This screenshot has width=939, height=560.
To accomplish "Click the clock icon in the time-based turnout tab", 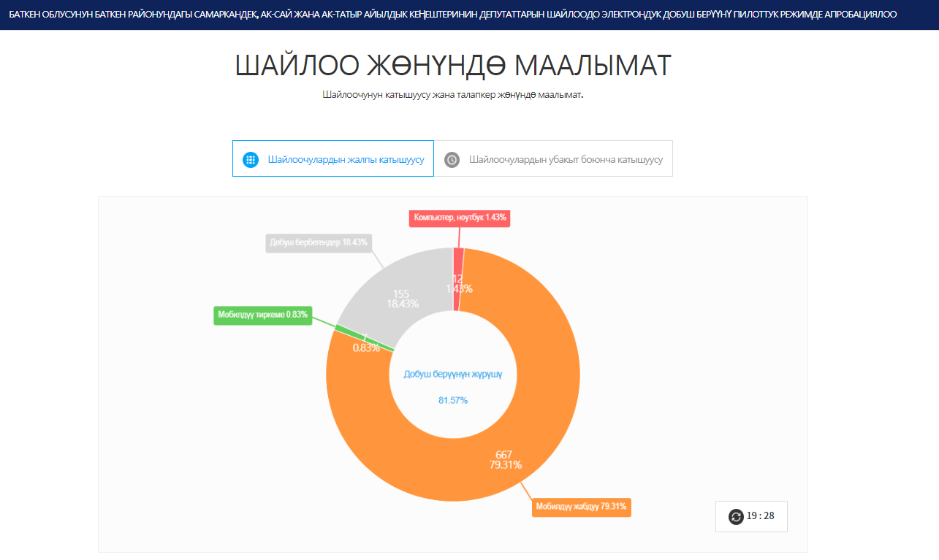I will (x=452, y=159).
